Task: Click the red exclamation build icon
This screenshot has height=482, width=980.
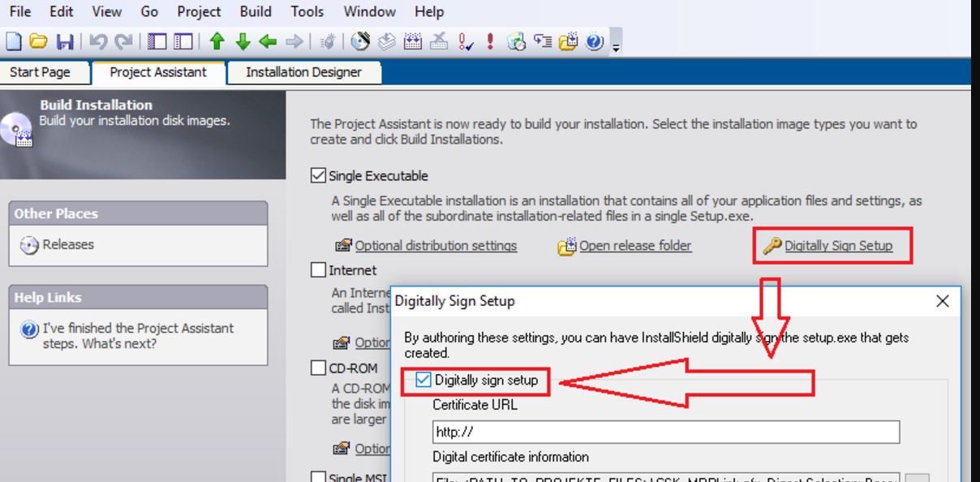Action: pos(489,37)
